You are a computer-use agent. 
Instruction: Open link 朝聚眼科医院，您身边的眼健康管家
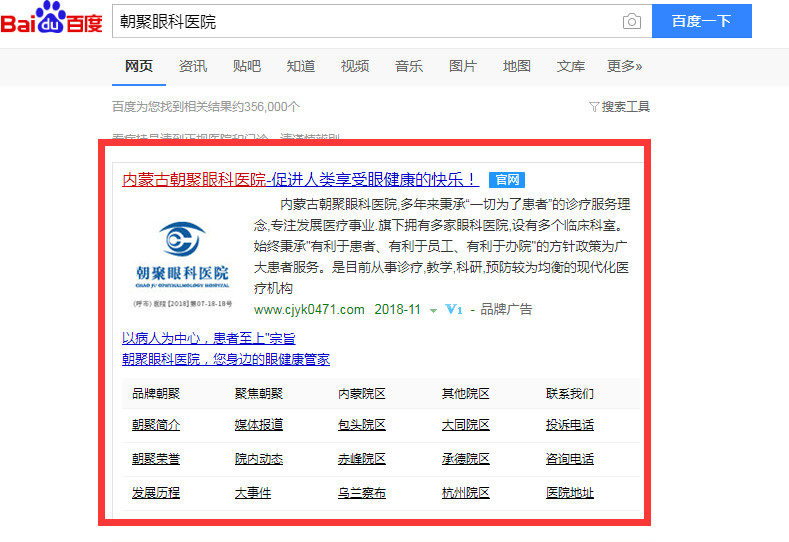(225, 359)
